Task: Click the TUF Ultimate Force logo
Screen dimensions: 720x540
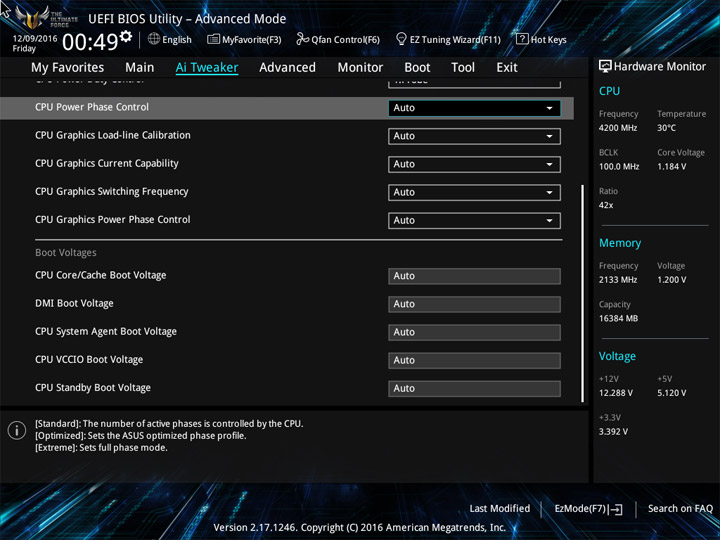Action: [x=45, y=18]
